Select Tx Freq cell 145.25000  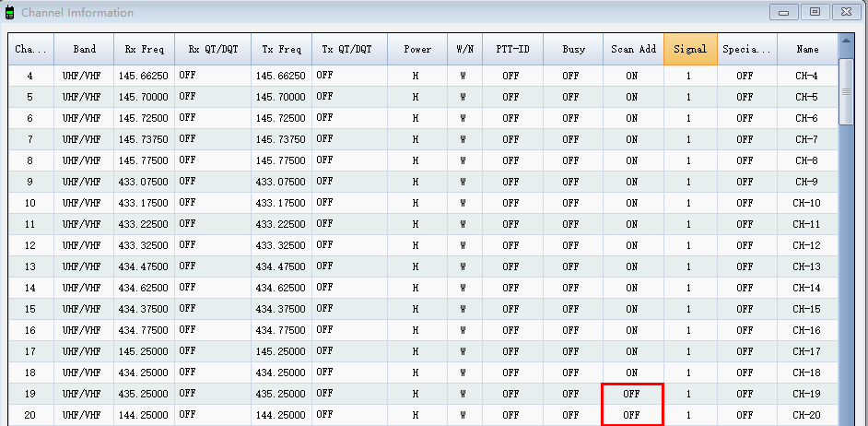point(281,351)
